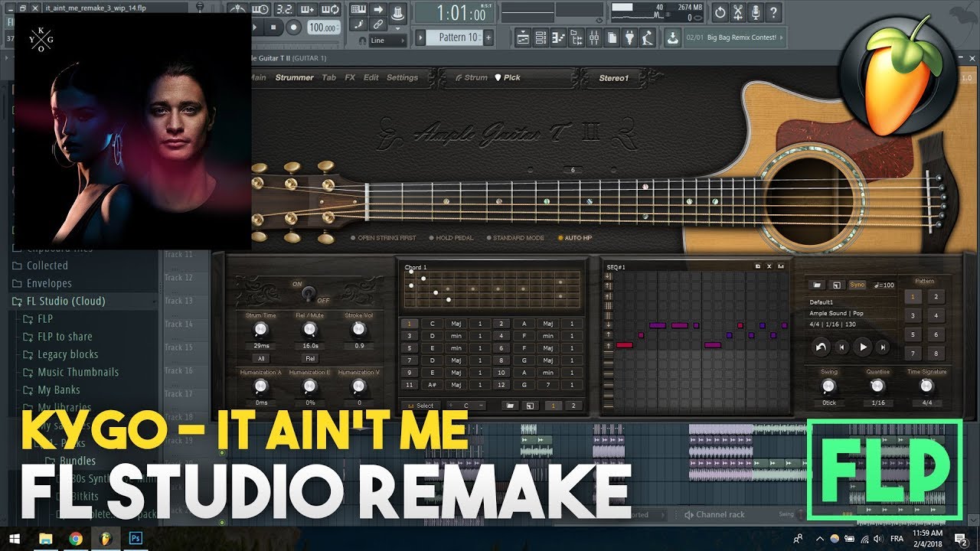The width and height of the screenshot is (980, 551).
Task: Click the strummer save preset icon near Sync
Action: pos(837,285)
